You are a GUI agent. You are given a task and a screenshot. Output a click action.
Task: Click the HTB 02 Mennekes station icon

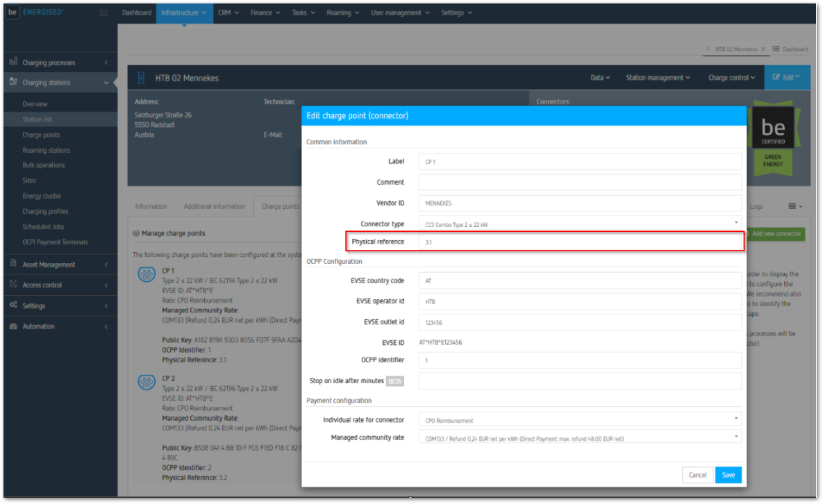click(142, 78)
